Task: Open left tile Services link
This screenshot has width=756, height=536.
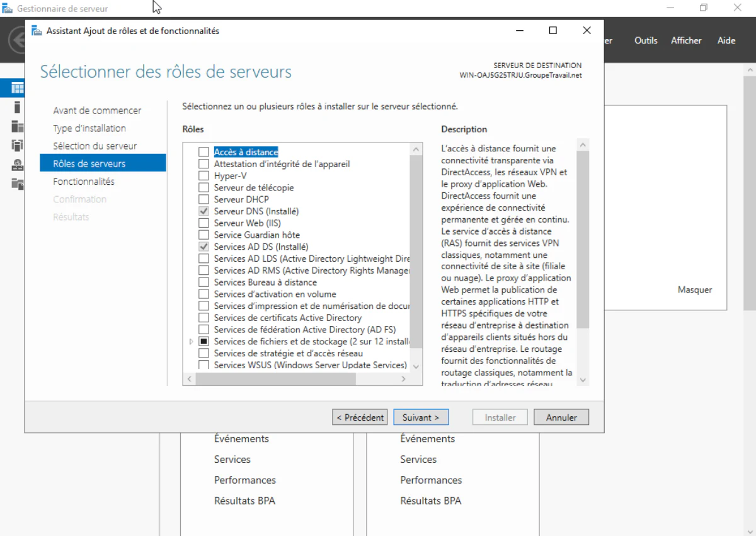Action: click(x=232, y=460)
